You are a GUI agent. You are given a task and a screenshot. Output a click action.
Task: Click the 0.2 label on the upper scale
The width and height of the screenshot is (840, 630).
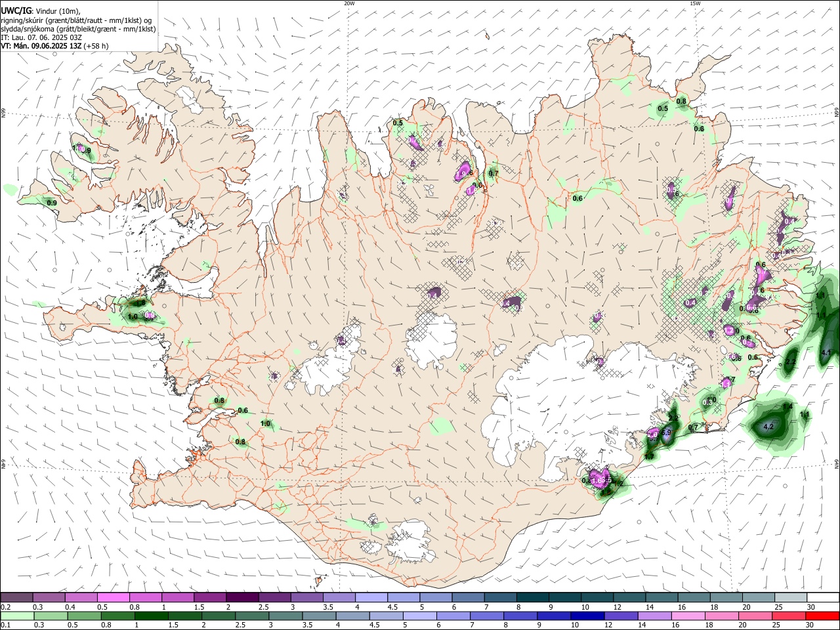pos(6,606)
